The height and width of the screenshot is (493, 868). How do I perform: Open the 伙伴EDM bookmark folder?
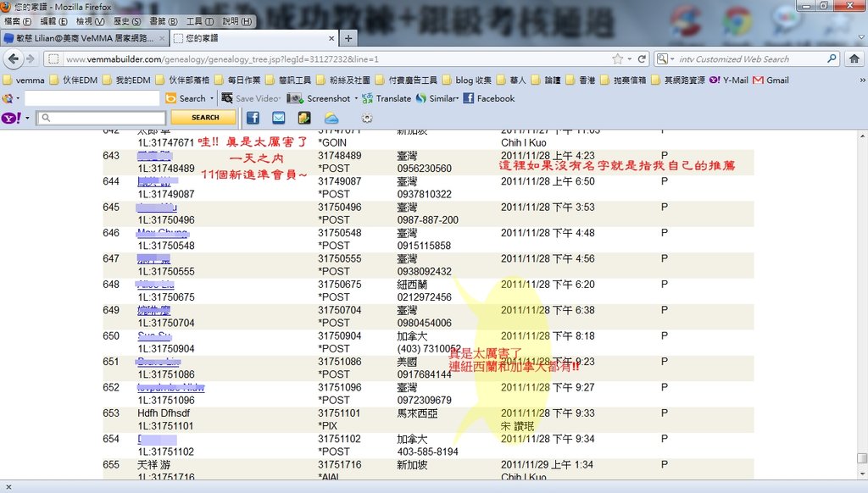75,80
